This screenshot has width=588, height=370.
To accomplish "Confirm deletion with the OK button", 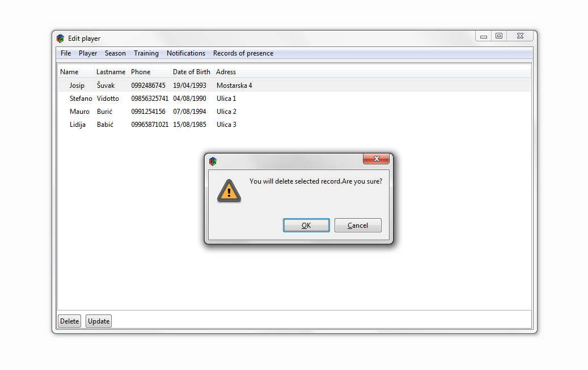I will coord(306,226).
